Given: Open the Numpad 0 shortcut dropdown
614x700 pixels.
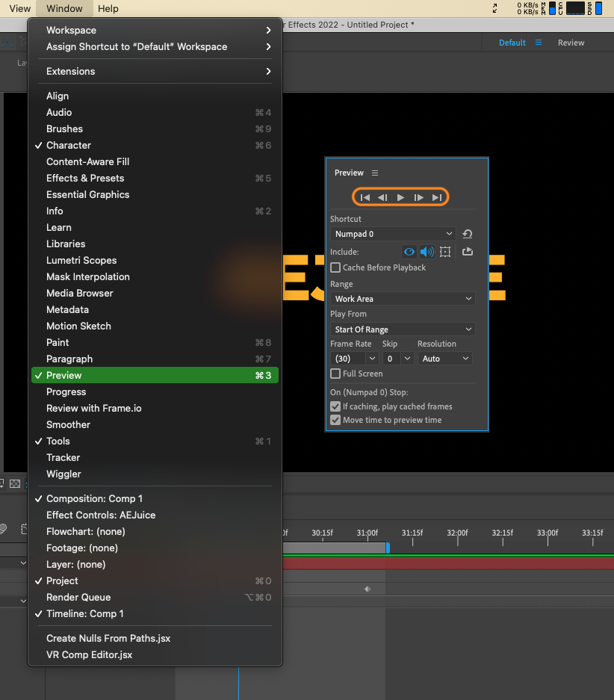Looking at the screenshot, I should pyautogui.click(x=393, y=234).
